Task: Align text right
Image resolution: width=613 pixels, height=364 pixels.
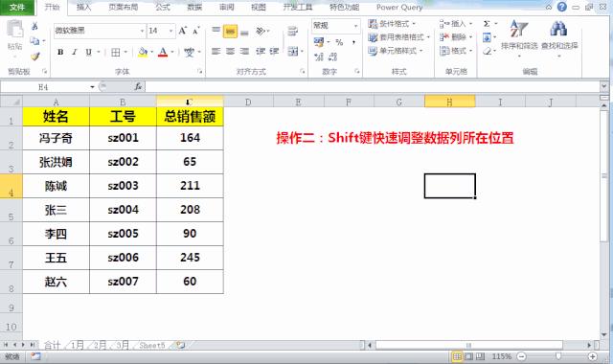Action: tap(244, 51)
